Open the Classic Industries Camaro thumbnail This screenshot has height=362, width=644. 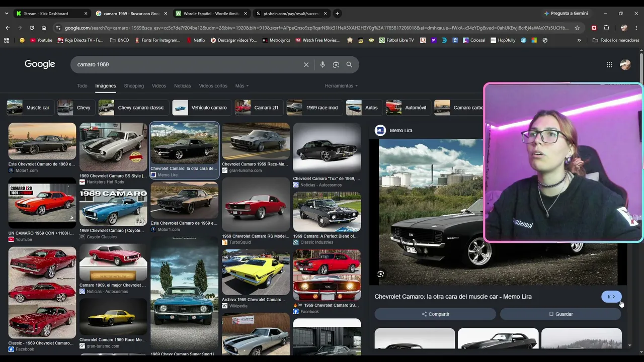(x=327, y=212)
